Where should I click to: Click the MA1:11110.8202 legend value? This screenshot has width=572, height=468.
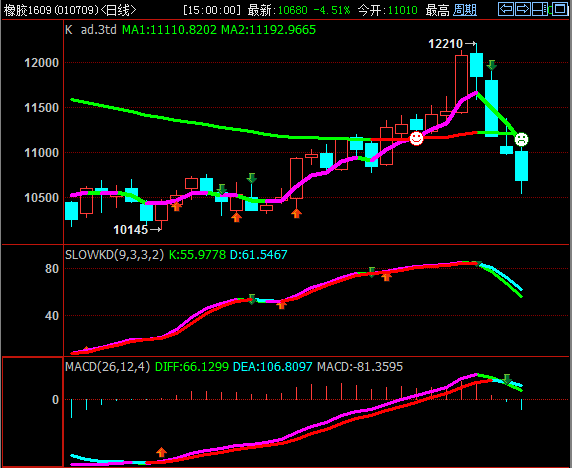point(169,30)
